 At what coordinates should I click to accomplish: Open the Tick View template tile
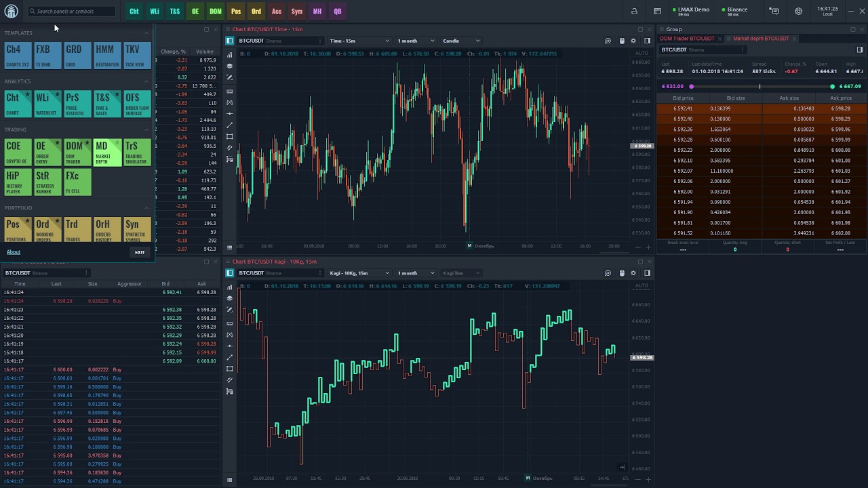137,56
